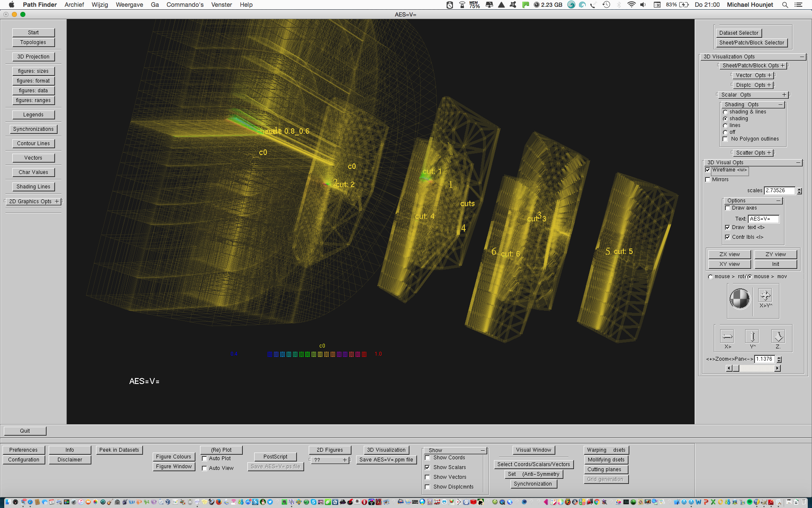This screenshot has height=508, width=812.
Task: Click the phone handset menu bar icon
Action: pos(593,5)
